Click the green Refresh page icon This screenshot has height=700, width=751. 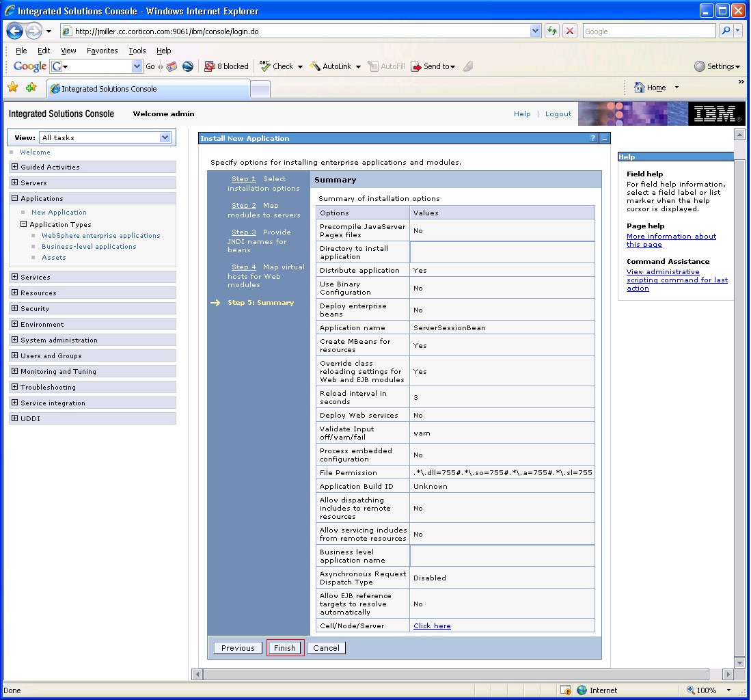click(x=552, y=31)
